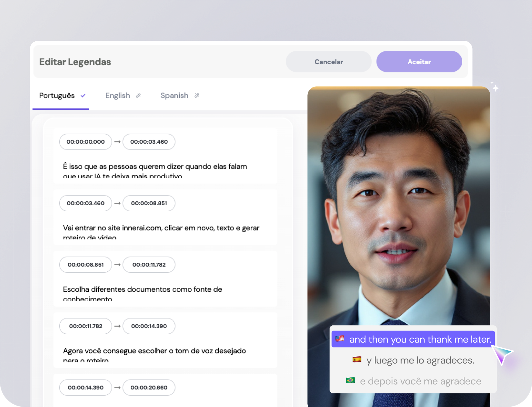Click the Spain flag icon in caption list

[357, 360]
